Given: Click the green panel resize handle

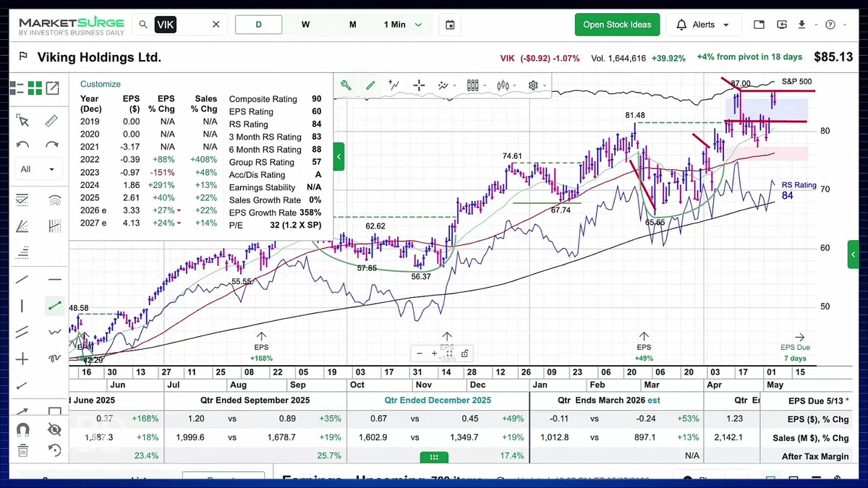Looking at the screenshot, I should coord(434,457).
